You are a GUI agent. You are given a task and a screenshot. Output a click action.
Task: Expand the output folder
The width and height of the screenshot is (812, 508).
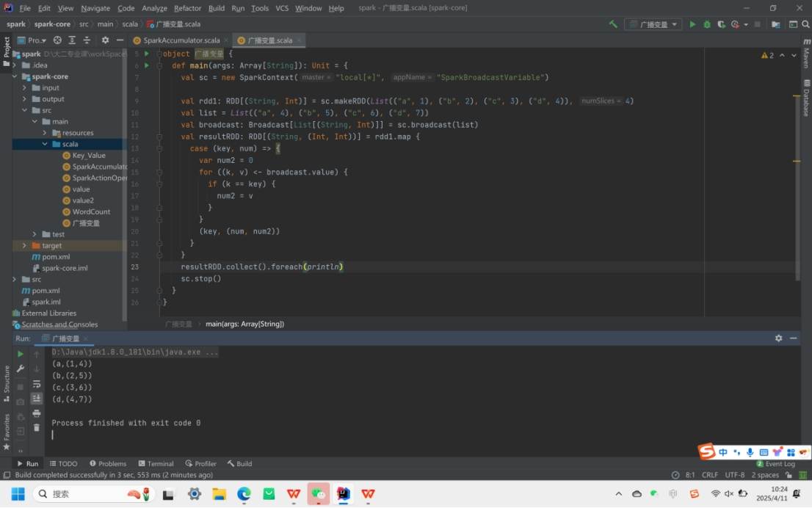(24, 99)
